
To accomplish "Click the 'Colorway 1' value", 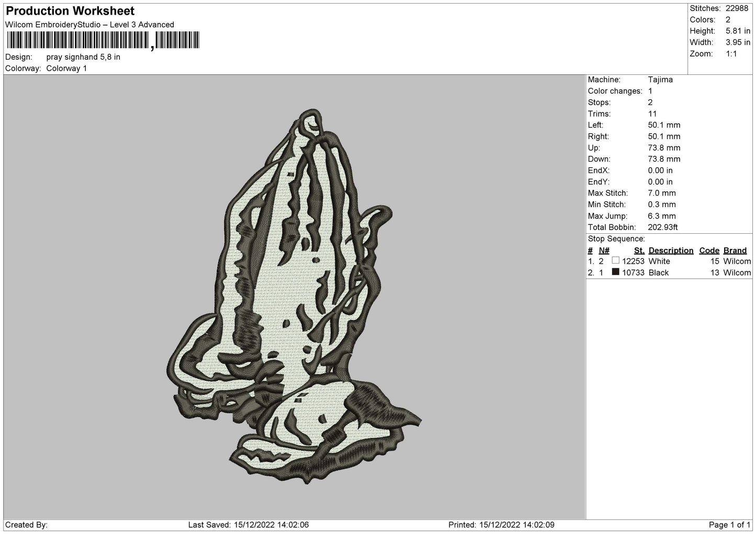I will (66, 69).
